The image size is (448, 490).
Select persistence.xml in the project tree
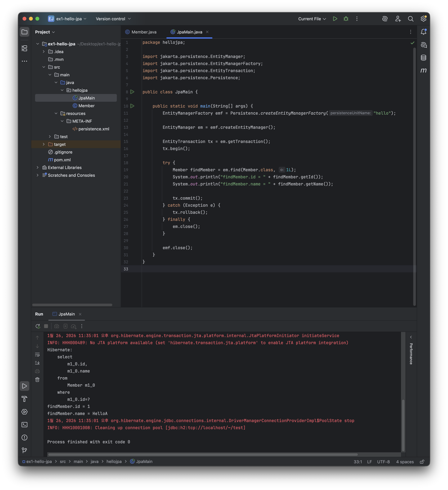(x=93, y=129)
